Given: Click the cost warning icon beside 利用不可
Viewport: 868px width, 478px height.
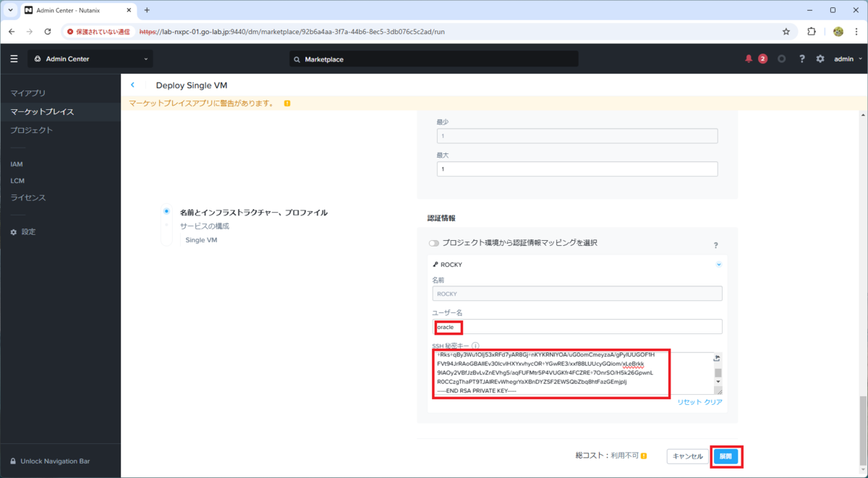Looking at the screenshot, I should (644, 456).
